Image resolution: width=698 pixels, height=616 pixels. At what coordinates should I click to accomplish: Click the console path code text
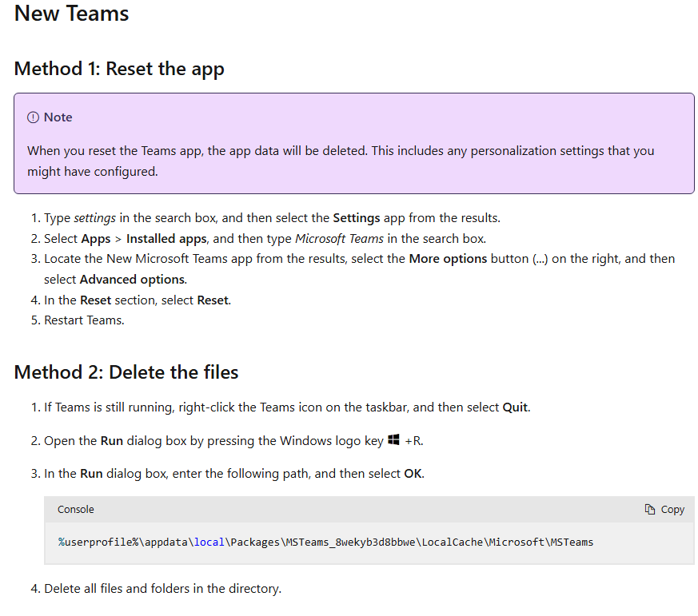click(325, 542)
